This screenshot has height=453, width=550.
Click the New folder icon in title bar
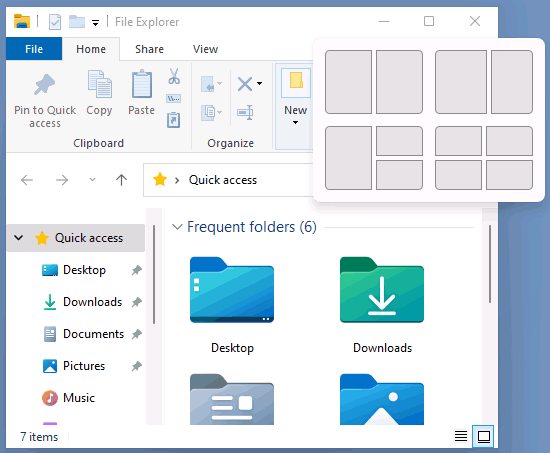(77, 22)
